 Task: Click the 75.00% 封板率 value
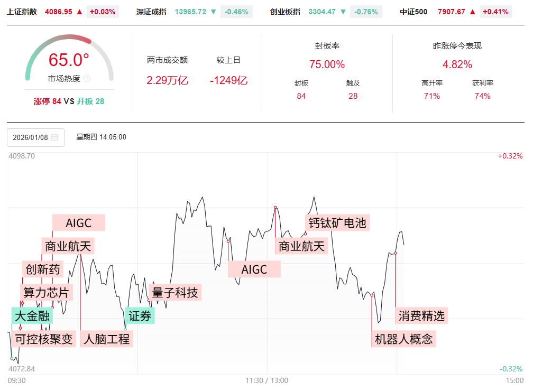(x=327, y=64)
